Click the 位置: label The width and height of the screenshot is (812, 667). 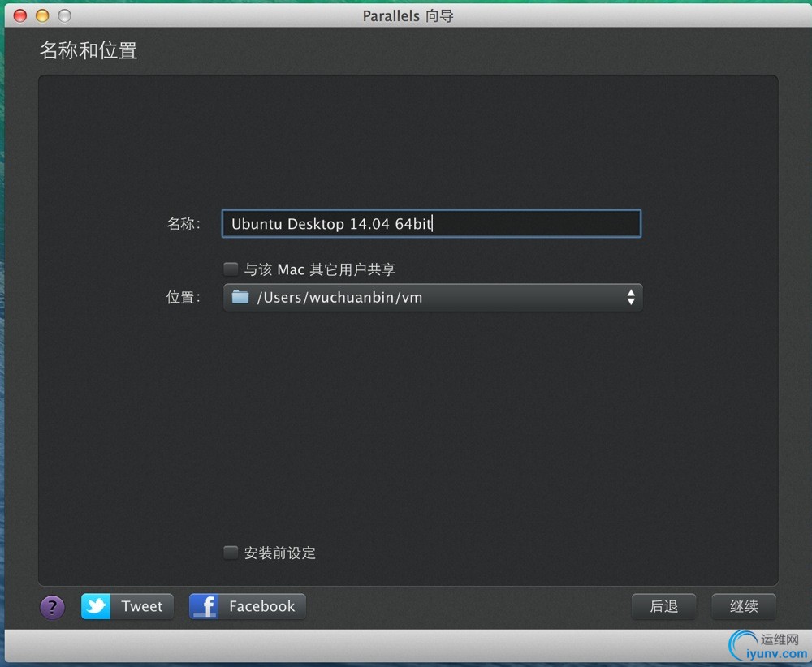point(184,297)
